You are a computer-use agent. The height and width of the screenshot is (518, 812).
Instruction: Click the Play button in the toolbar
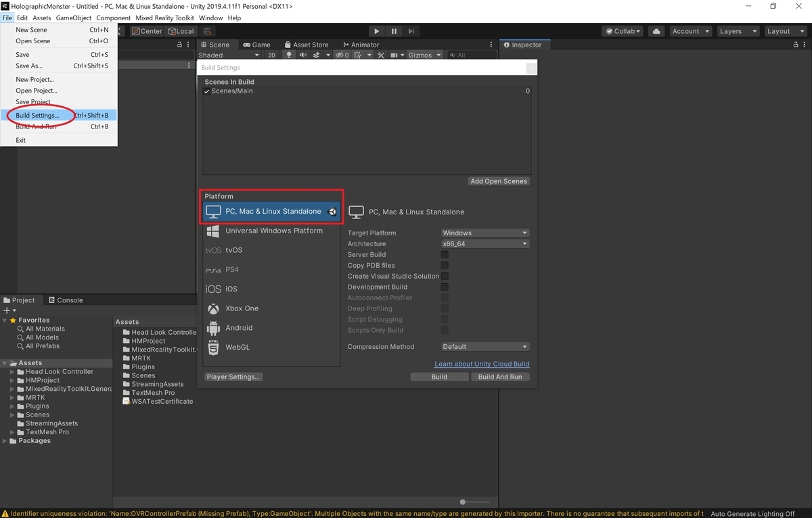coord(377,31)
